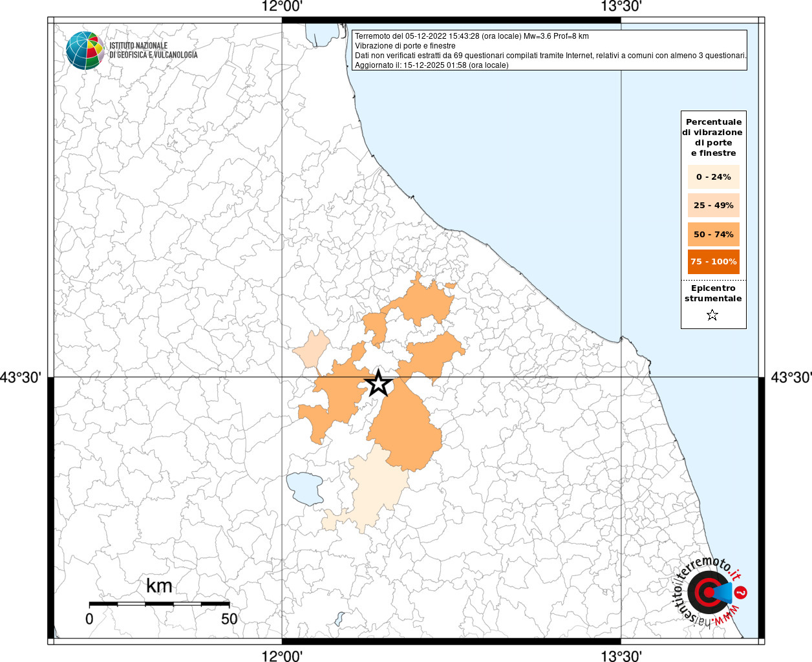This screenshot has width=812, height=662.
Task: Select the 75 - 100% legend swatch
Action: coord(713,262)
